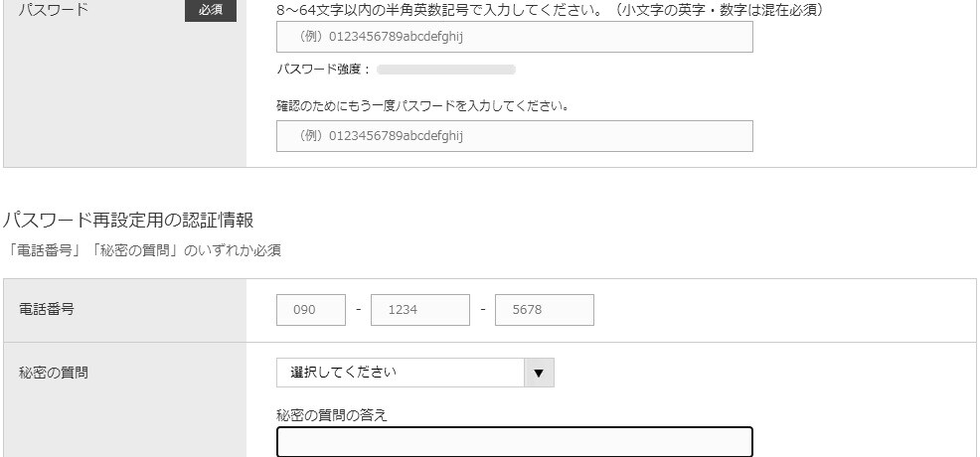Open the 選択してください secret question dropdown
Screen dimensions: 980x457
click(401, 373)
